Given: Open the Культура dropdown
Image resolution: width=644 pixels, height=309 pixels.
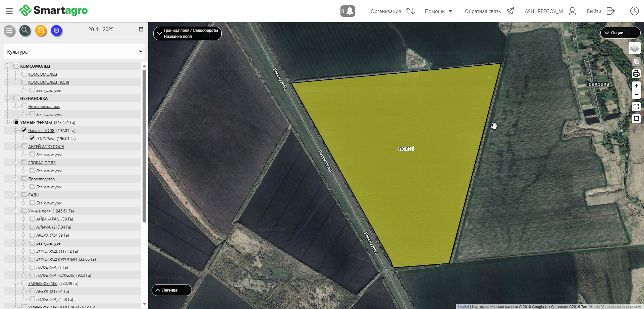Looking at the screenshot, I should coord(74,52).
